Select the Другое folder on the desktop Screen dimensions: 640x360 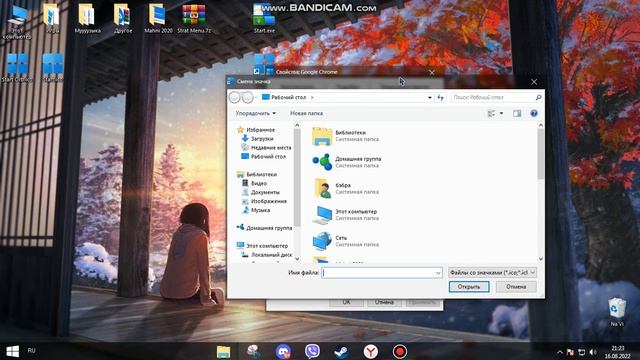(123, 19)
